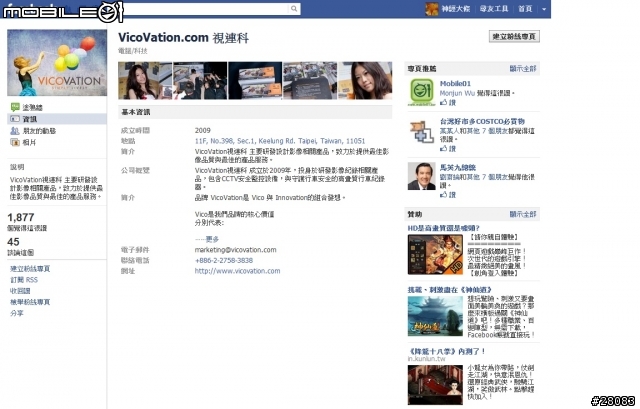Click the thumbs-up Like icon under COSTCO page
640x409 pixels.
(x=444, y=149)
